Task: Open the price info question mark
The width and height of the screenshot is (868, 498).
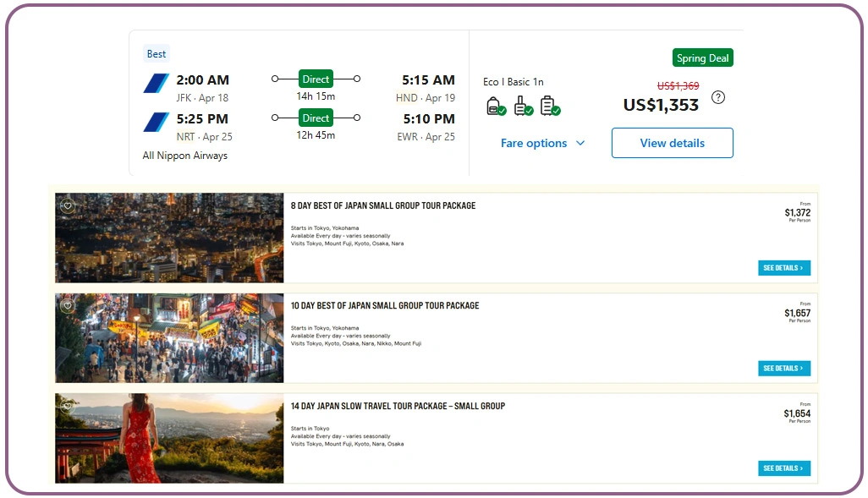Action: click(x=718, y=98)
